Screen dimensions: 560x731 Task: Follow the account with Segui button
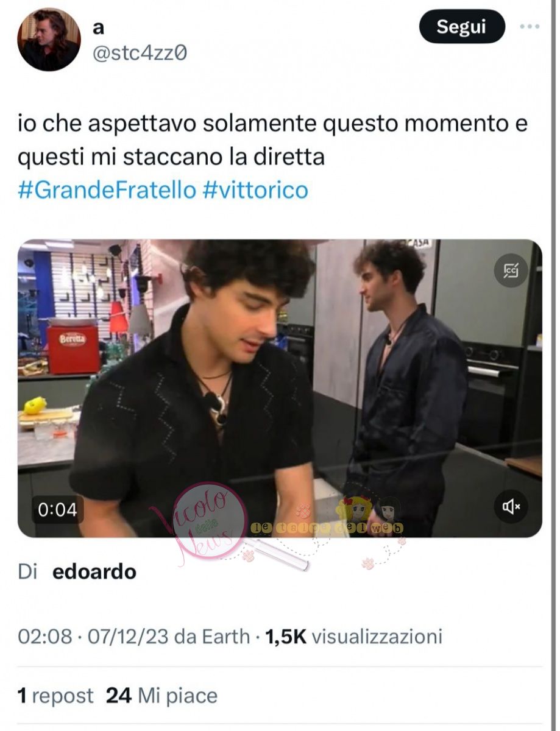(462, 27)
